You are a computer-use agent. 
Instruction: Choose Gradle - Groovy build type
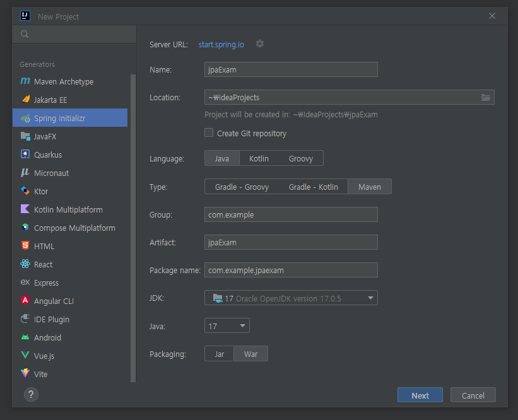(242, 187)
